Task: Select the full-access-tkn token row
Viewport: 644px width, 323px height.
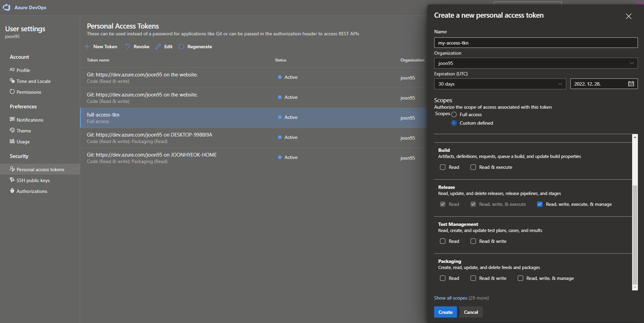Action: pos(254,118)
